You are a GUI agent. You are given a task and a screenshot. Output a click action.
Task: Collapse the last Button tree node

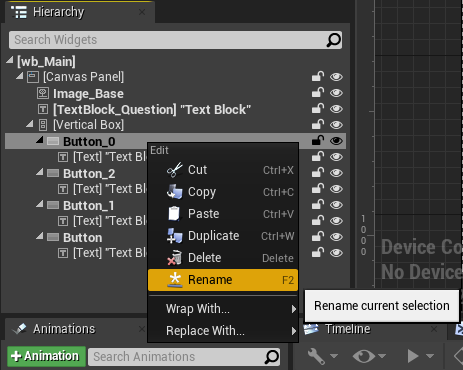40,236
